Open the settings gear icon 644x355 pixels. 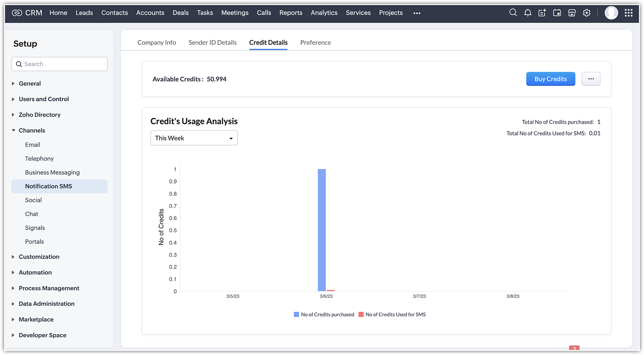587,13
